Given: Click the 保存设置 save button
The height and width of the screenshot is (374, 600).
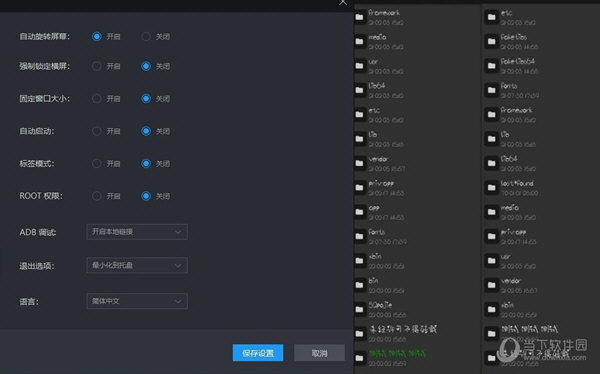Looking at the screenshot, I should pyautogui.click(x=258, y=353).
